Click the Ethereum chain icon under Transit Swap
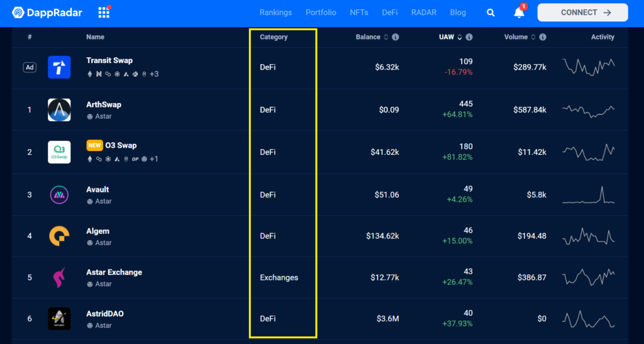The image size is (644, 344). pos(90,74)
